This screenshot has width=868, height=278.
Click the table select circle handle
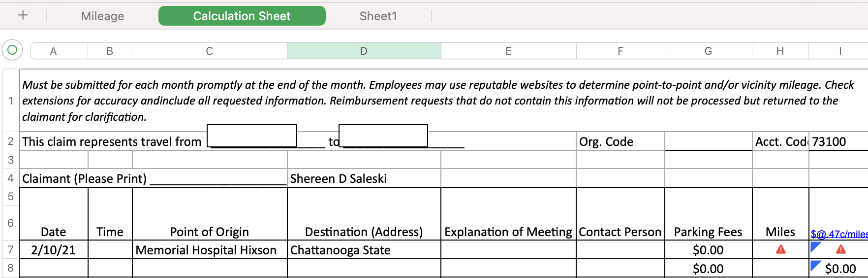tap(12, 50)
